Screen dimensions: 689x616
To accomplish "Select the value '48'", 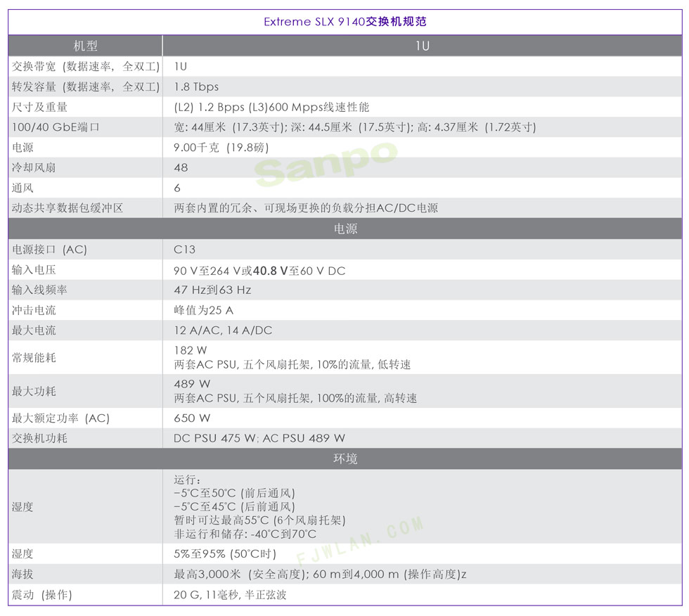I will pos(181,167).
